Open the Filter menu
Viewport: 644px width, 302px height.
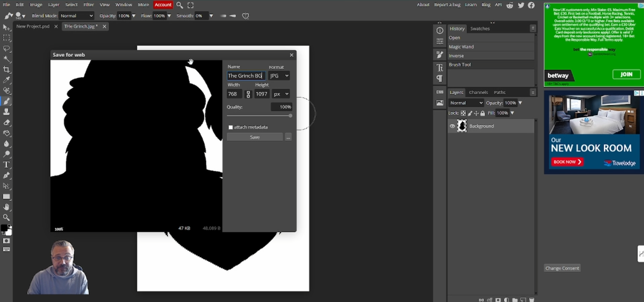tap(88, 5)
